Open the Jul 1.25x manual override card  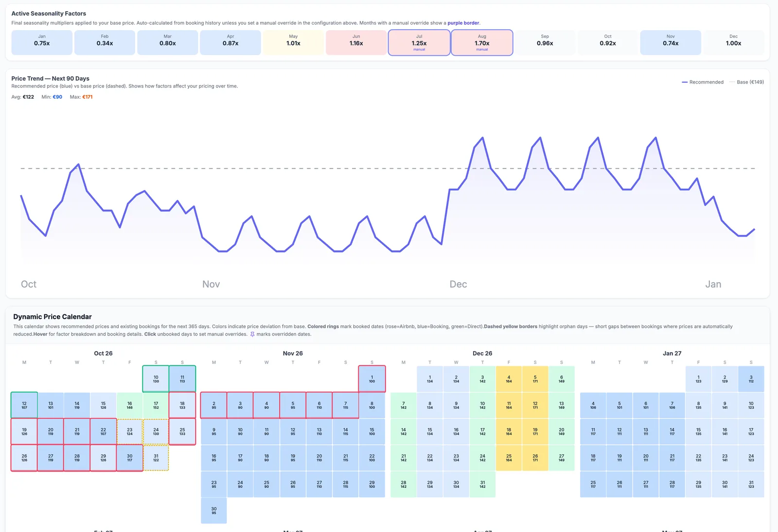click(x=419, y=42)
